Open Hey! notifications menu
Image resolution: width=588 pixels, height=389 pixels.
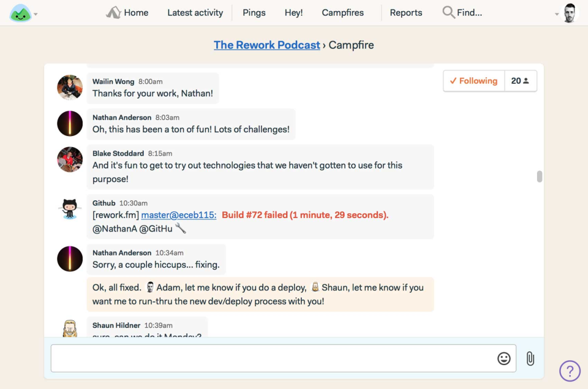click(293, 13)
